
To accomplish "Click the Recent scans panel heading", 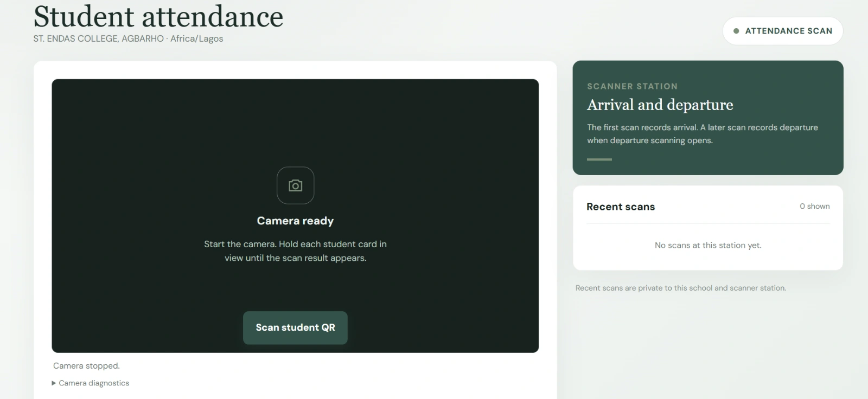I will pos(621,207).
